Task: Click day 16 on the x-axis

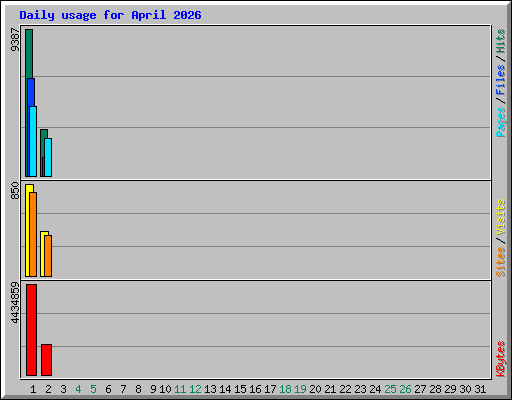Action: (x=255, y=389)
